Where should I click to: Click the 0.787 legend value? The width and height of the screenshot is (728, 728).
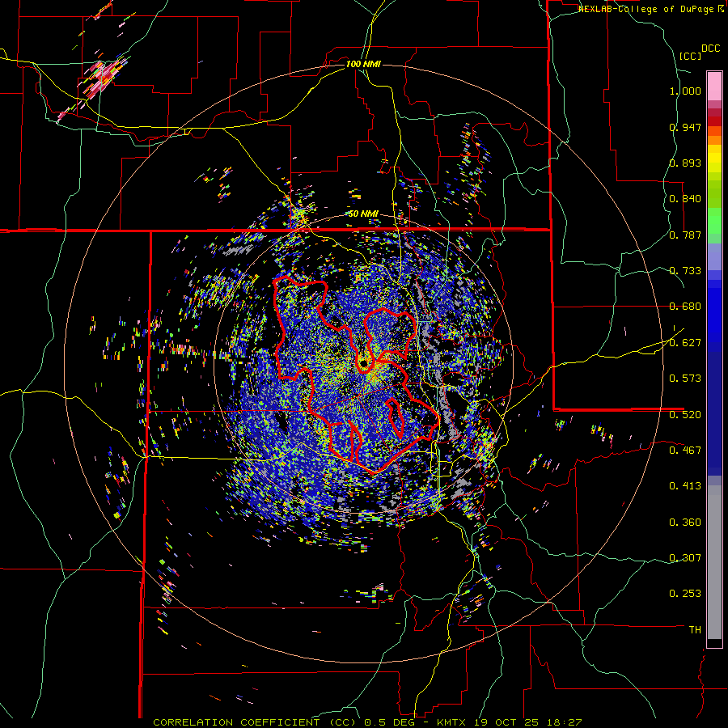[685, 235]
